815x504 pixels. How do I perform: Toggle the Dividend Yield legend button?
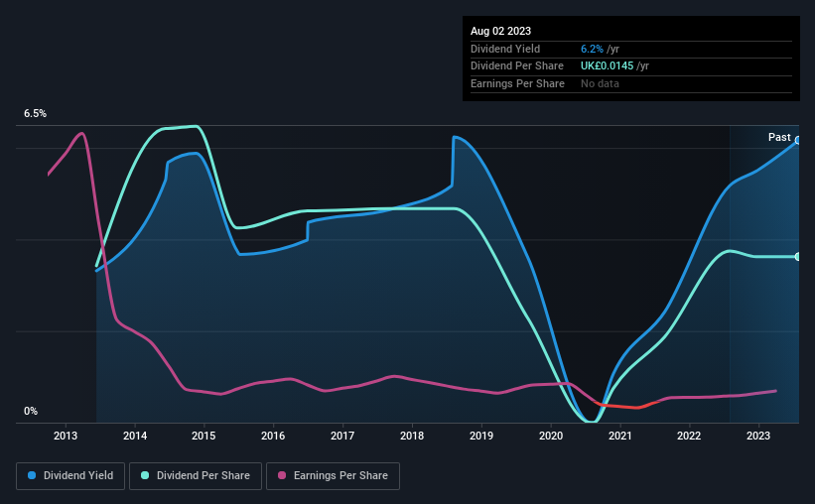click(70, 476)
